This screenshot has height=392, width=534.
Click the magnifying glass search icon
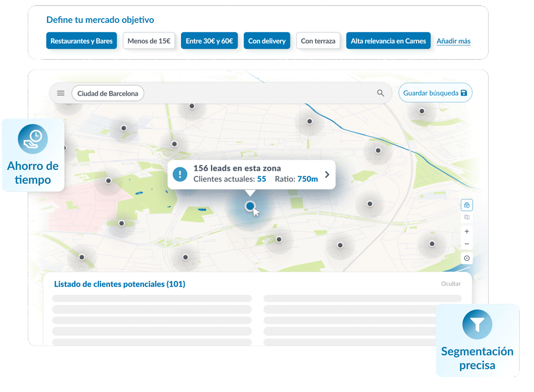pyautogui.click(x=380, y=93)
